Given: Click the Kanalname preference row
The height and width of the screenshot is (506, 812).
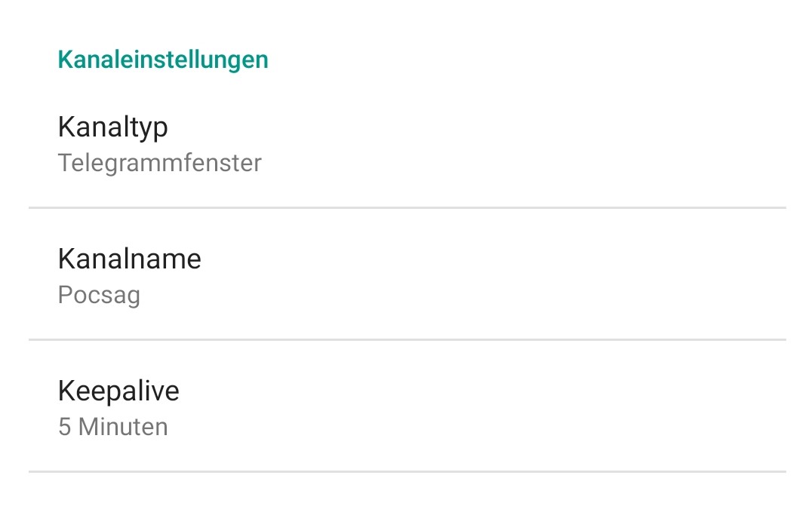Looking at the screenshot, I should (408, 276).
